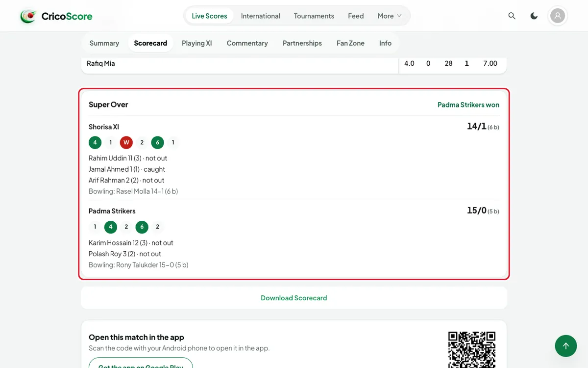Click the scroll-to-top arrow button
The height and width of the screenshot is (368, 588).
click(x=566, y=346)
